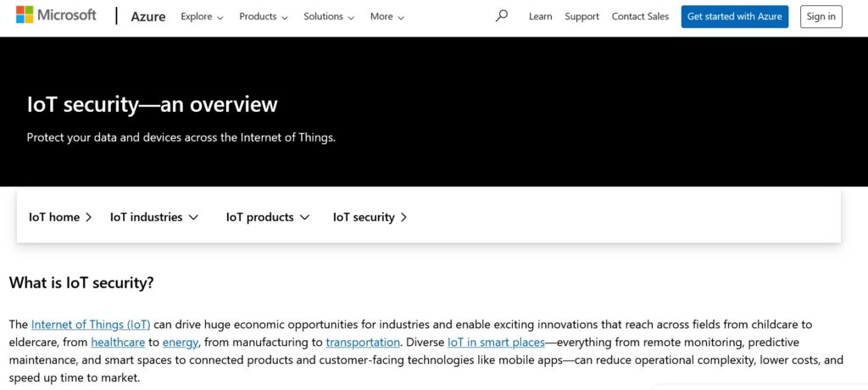Viewport: 868px width, 390px height.
Task: Expand the Explore menu
Action: [202, 17]
